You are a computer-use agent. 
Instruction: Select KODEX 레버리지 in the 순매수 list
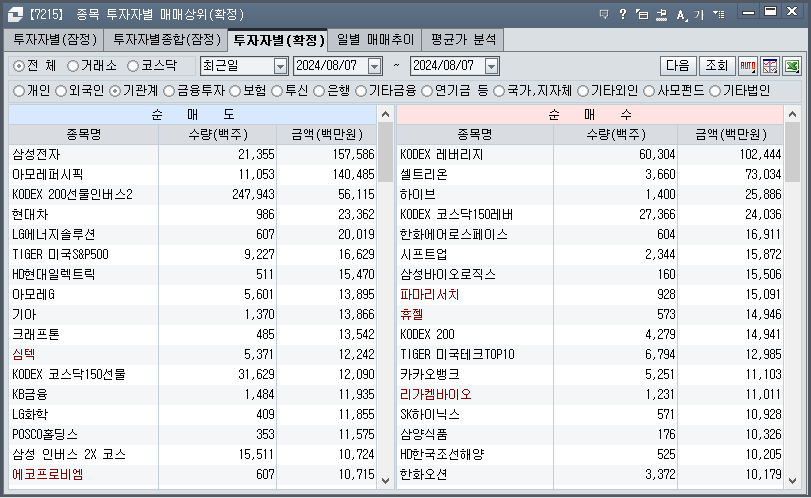tap(441, 155)
